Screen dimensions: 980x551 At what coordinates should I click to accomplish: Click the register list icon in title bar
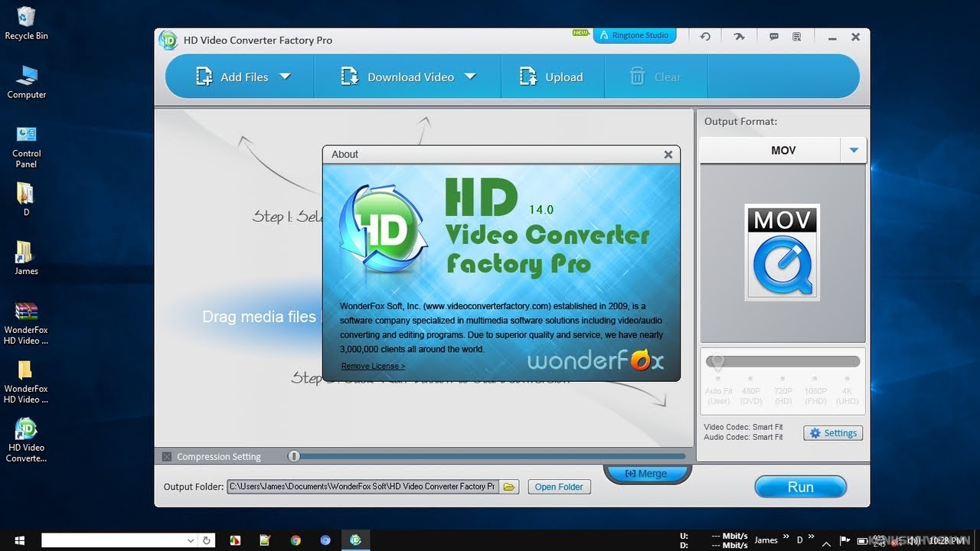[x=796, y=37]
